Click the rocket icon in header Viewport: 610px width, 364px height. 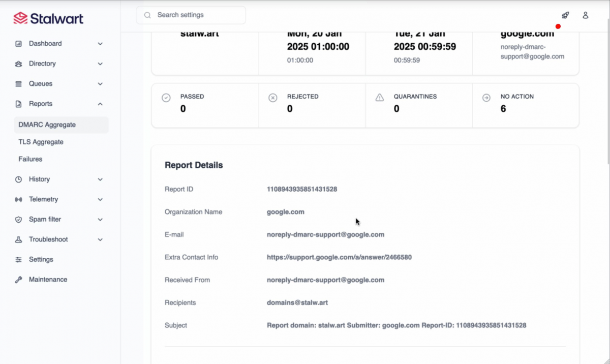click(565, 15)
